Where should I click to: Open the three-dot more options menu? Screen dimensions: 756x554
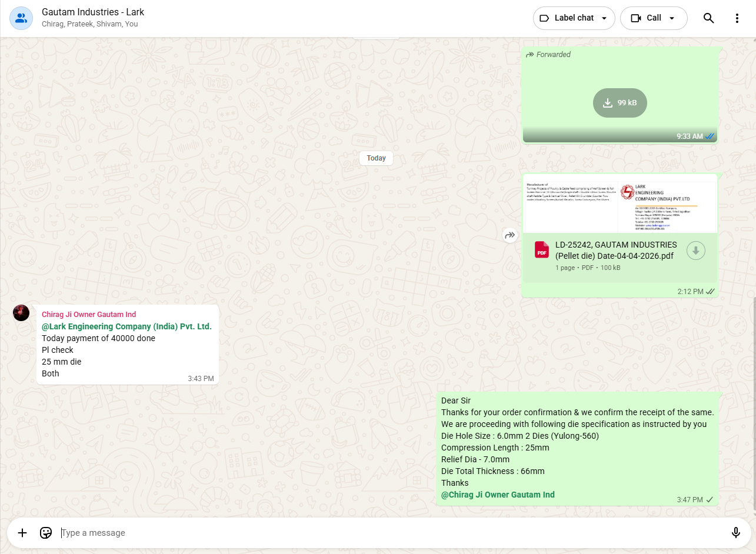737,18
